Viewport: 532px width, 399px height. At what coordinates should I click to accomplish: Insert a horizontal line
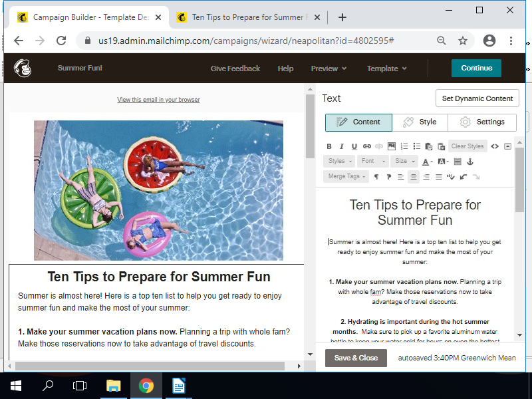click(x=458, y=162)
